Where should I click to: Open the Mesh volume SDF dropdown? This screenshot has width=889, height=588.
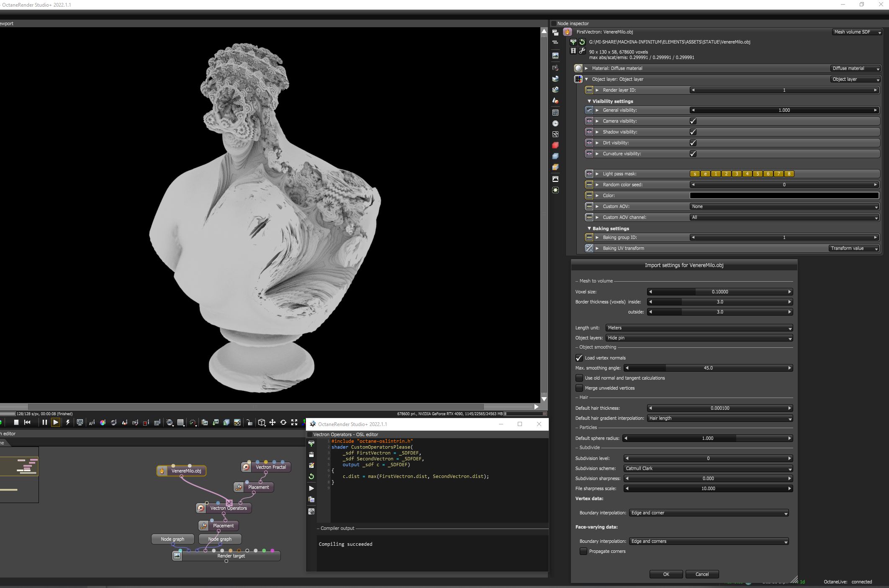(x=856, y=32)
